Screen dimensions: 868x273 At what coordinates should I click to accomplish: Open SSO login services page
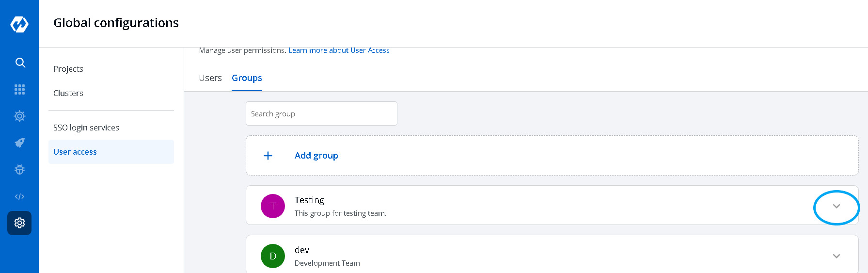pos(86,128)
